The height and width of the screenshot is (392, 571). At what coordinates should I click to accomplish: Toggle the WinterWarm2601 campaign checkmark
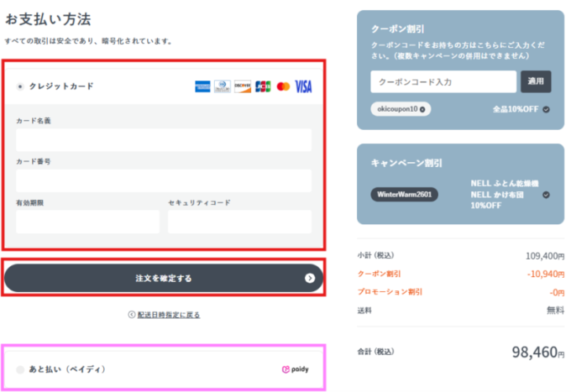[x=547, y=194]
